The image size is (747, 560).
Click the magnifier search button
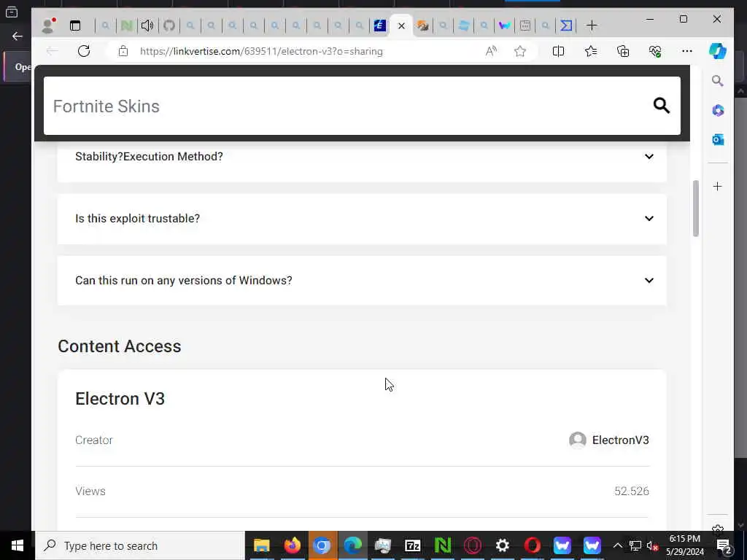tap(661, 105)
